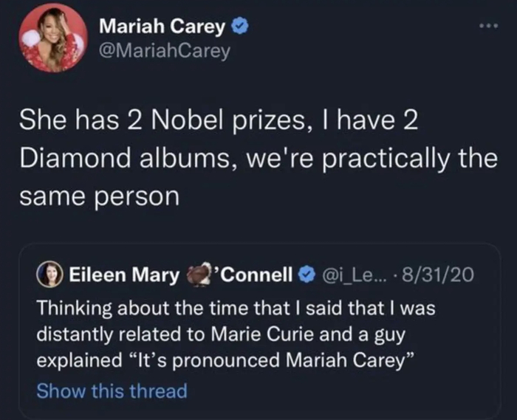
Task: Click the verified badge on the quoted tweet
Action: point(306,277)
